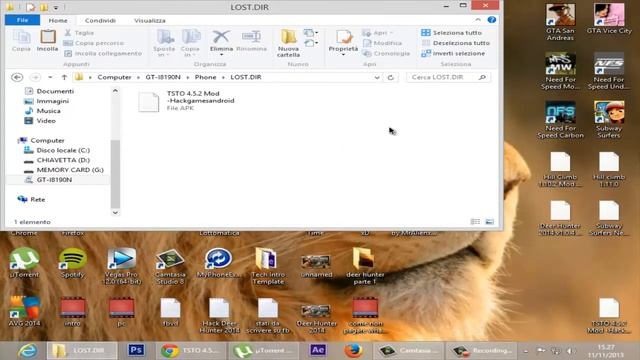Open the recent locations dropdown arrow
The width and height of the screenshot is (640, 360).
(x=50, y=77)
